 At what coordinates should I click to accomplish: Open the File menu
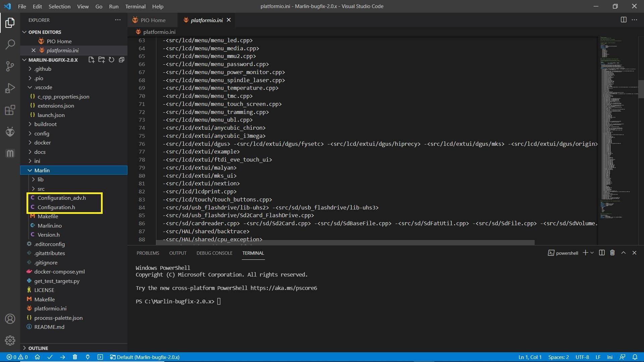(x=22, y=6)
